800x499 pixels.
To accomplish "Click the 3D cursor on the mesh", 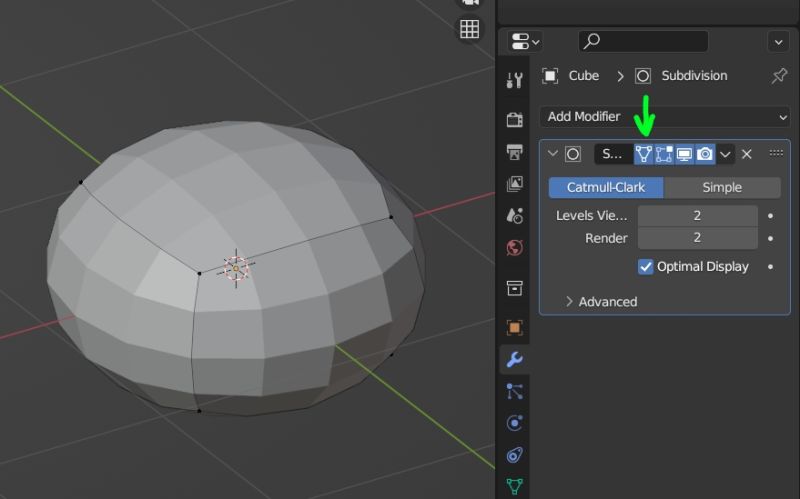I will click(x=236, y=268).
